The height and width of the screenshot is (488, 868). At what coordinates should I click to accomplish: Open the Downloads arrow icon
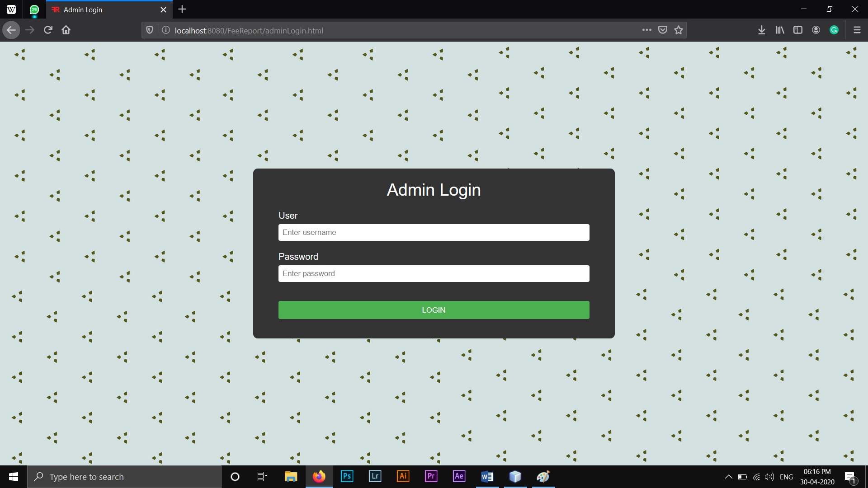pos(762,30)
